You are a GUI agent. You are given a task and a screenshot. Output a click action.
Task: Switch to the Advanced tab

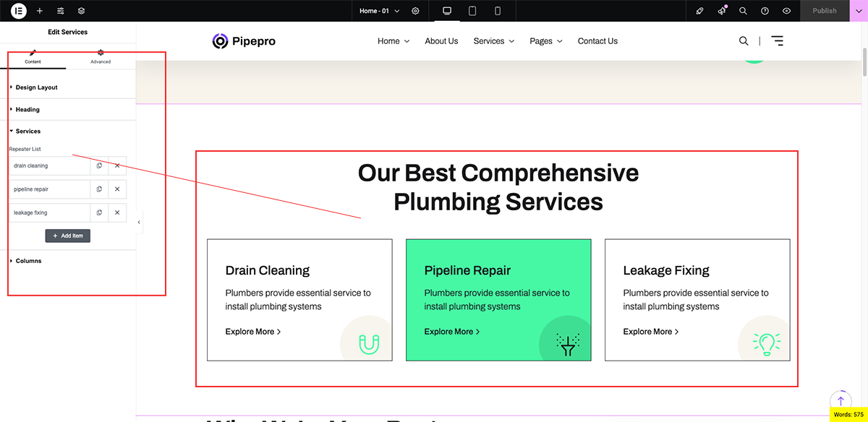(101, 56)
